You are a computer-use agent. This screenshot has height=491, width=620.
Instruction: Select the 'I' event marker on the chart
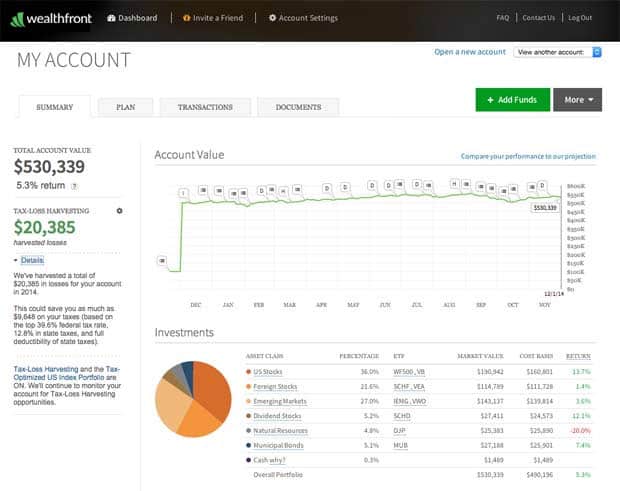coord(183,193)
